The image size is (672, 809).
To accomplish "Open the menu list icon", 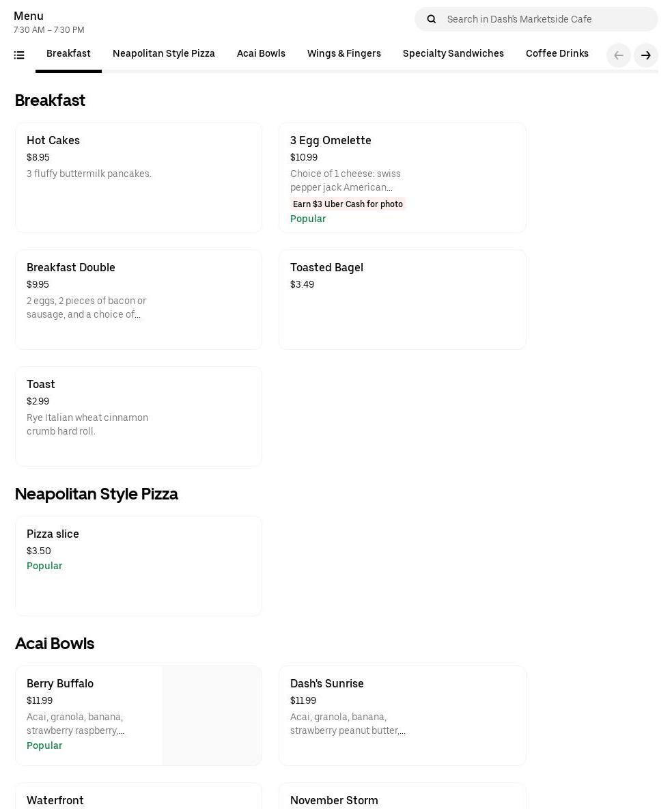I will (19, 55).
